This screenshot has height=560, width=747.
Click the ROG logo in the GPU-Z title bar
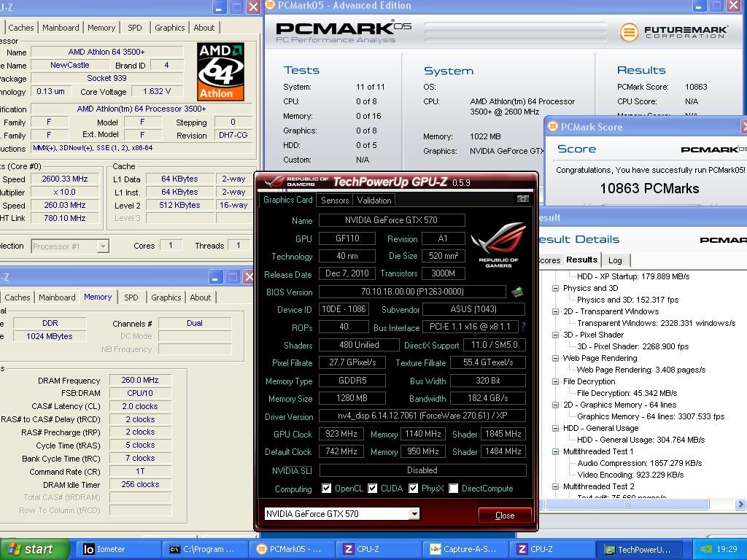[274, 182]
